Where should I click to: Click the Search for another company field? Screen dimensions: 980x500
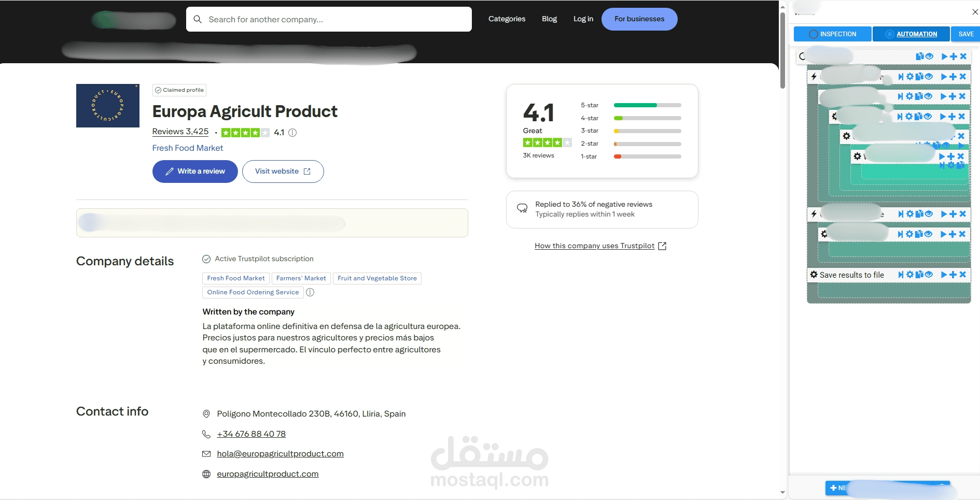329,19
